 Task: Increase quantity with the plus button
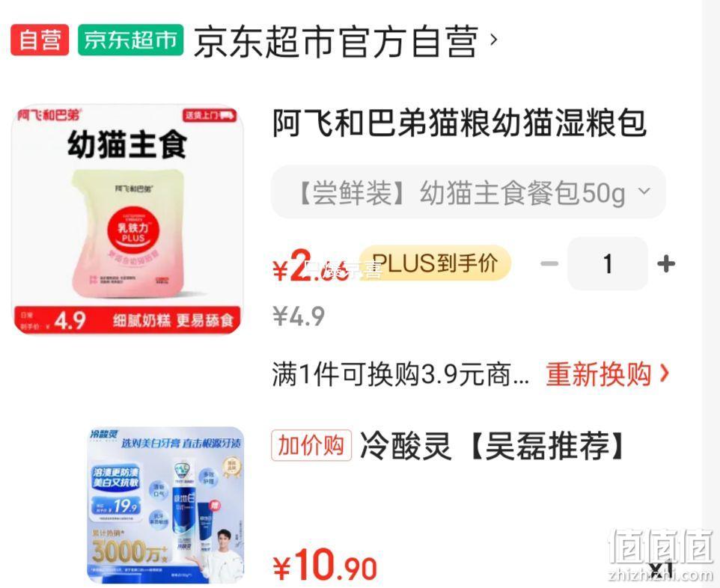[x=666, y=263]
